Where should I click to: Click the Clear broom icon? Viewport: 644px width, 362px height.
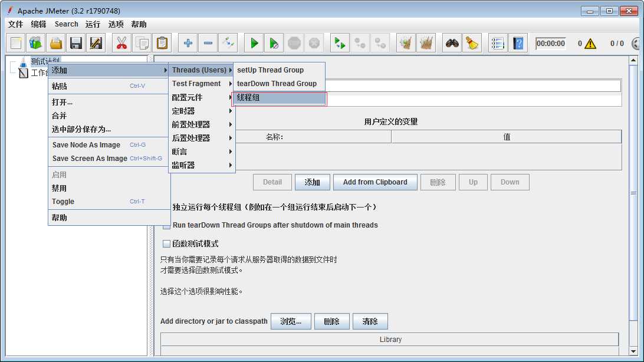(x=406, y=43)
